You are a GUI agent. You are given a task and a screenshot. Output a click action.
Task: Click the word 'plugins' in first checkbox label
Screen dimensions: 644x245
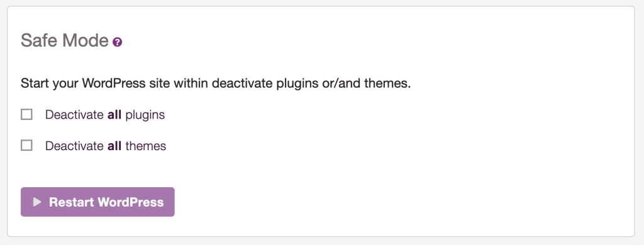point(145,116)
